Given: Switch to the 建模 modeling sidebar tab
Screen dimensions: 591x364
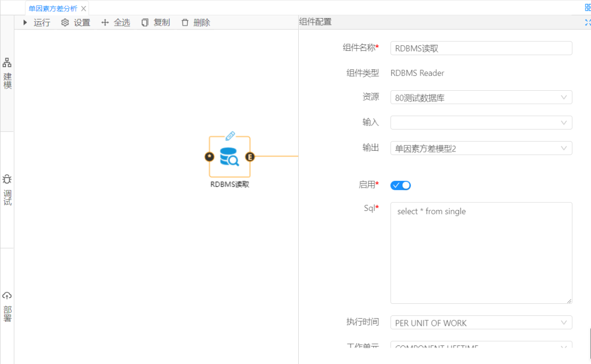Looking at the screenshot, I should coord(7,73).
